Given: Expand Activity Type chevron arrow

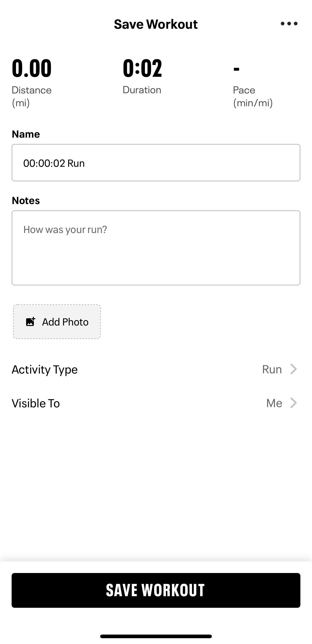Looking at the screenshot, I should click(293, 369).
